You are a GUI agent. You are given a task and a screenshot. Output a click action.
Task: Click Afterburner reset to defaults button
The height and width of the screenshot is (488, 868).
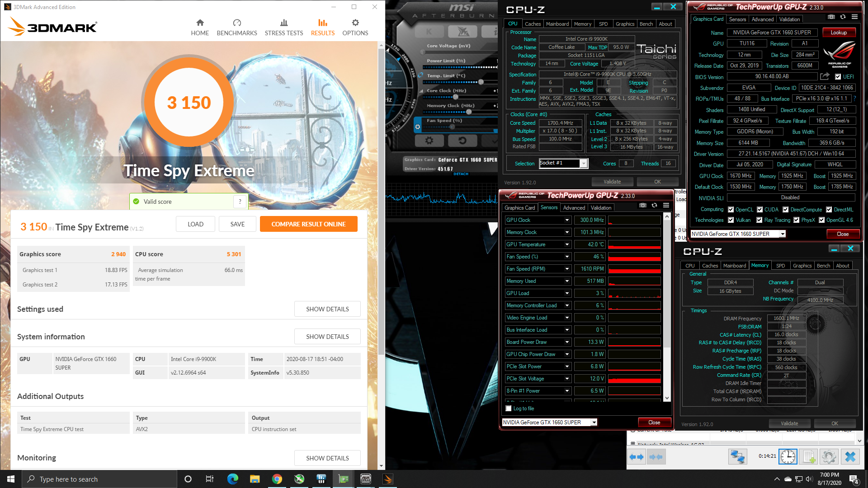point(462,141)
